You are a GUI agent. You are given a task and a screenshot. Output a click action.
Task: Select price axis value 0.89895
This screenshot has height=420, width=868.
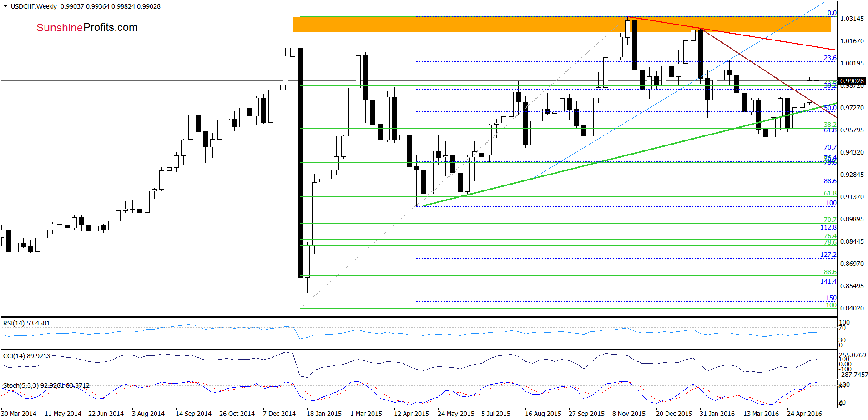(x=852, y=219)
